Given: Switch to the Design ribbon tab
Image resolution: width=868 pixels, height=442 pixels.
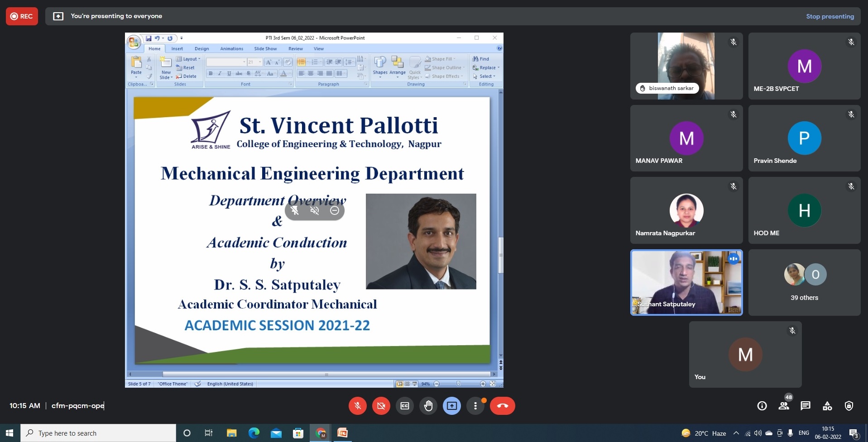Looking at the screenshot, I should click(x=202, y=49).
